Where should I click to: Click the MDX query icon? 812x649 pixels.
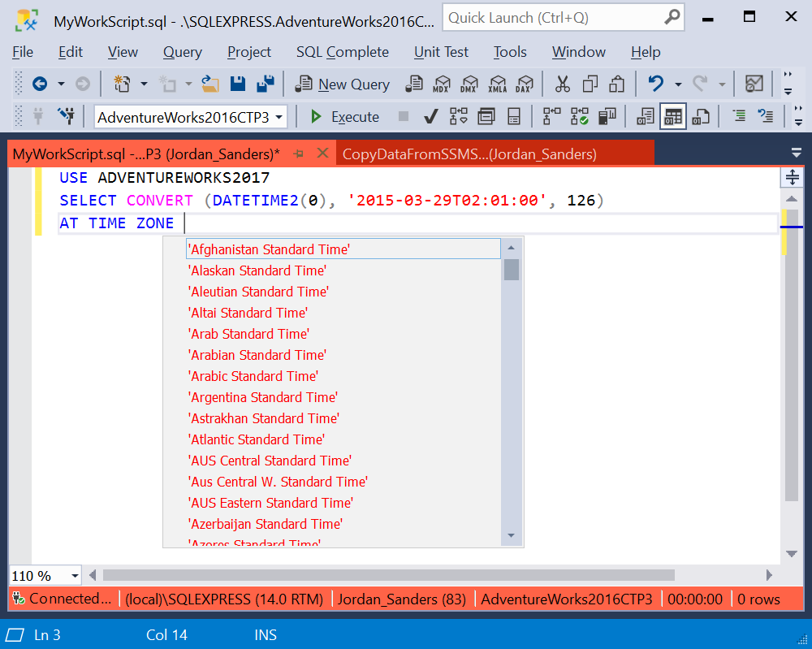(x=442, y=84)
